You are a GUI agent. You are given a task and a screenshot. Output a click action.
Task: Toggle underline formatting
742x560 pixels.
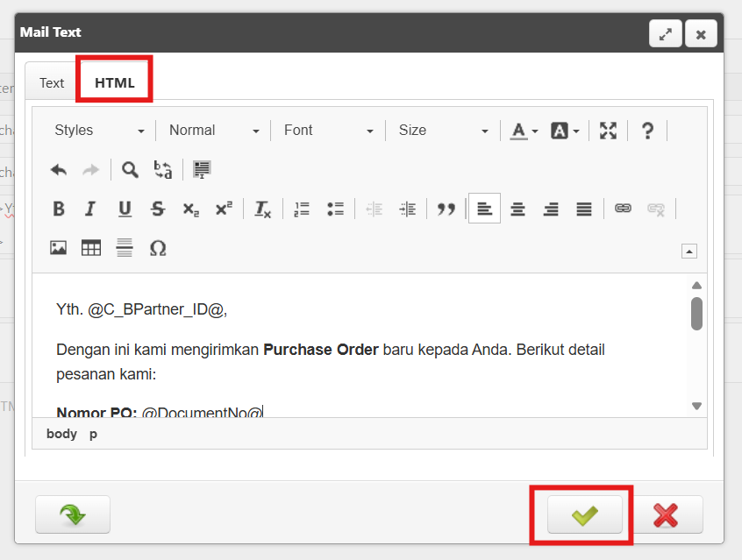click(125, 209)
